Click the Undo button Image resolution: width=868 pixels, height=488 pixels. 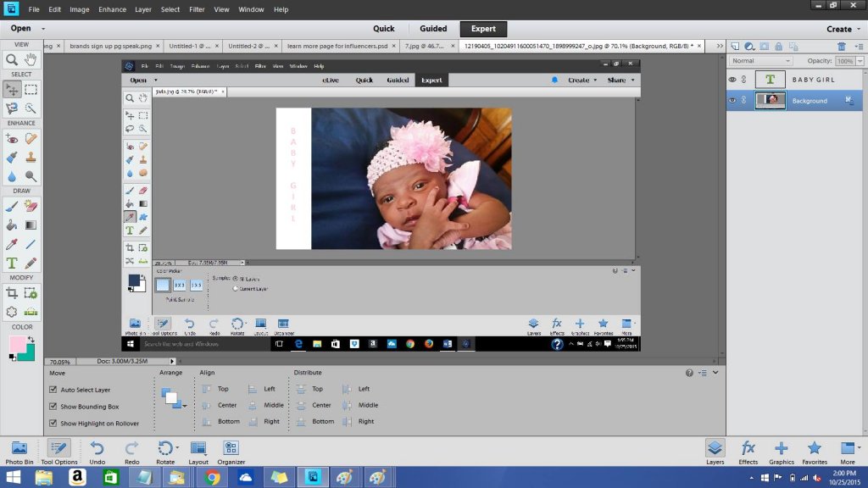click(97, 452)
